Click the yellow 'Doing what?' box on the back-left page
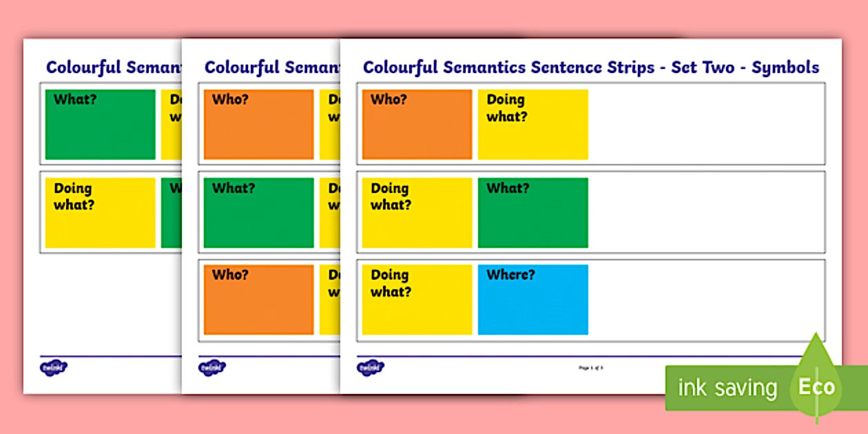The image size is (868, 434). (100, 213)
